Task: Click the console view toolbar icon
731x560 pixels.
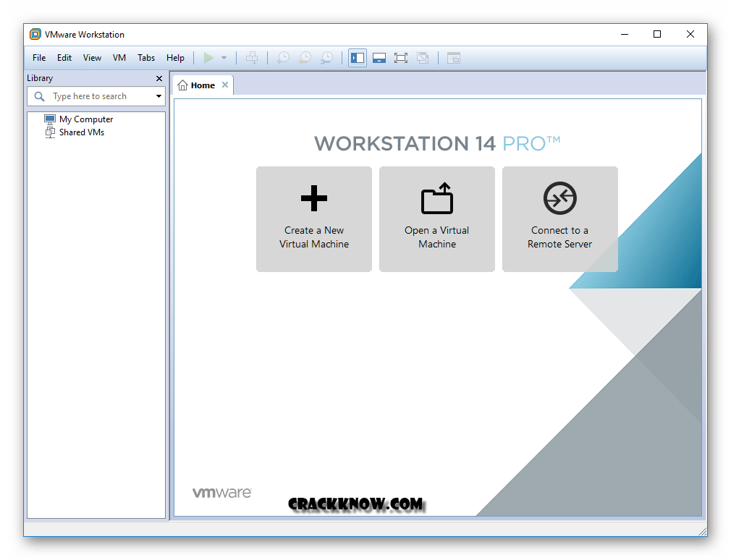Action: 454,58
